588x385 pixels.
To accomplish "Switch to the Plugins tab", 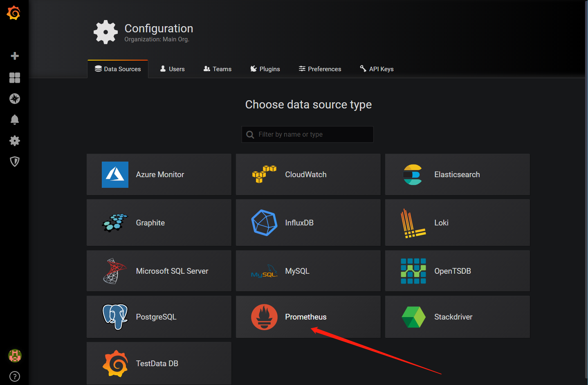I will pos(265,69).
